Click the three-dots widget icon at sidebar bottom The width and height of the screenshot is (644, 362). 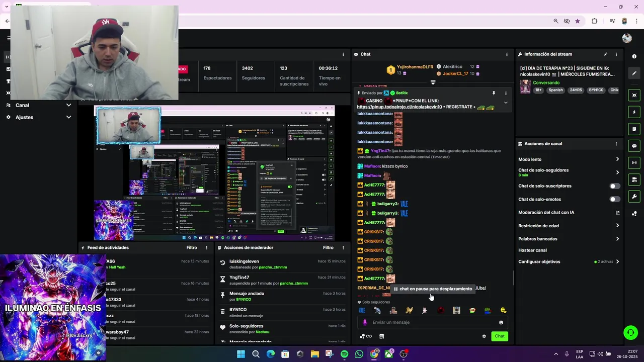coord(634,214)
